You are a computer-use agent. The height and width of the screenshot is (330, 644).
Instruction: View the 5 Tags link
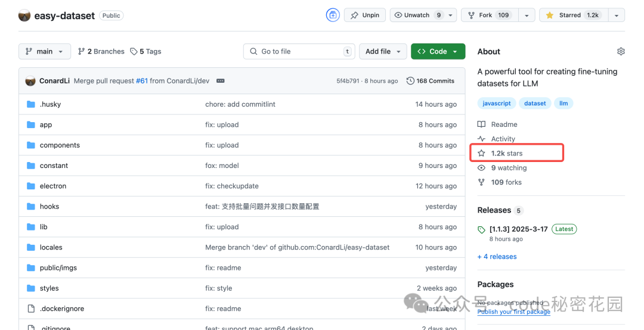(x=146, y=51)
